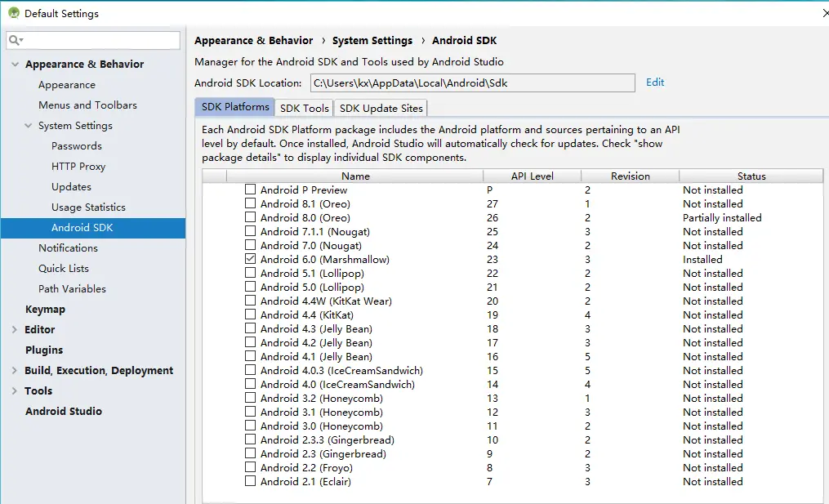This screenshot has height=504, width=829.
Task: Collapse the Appearance & Behavior section
Action: pos(15,65)
